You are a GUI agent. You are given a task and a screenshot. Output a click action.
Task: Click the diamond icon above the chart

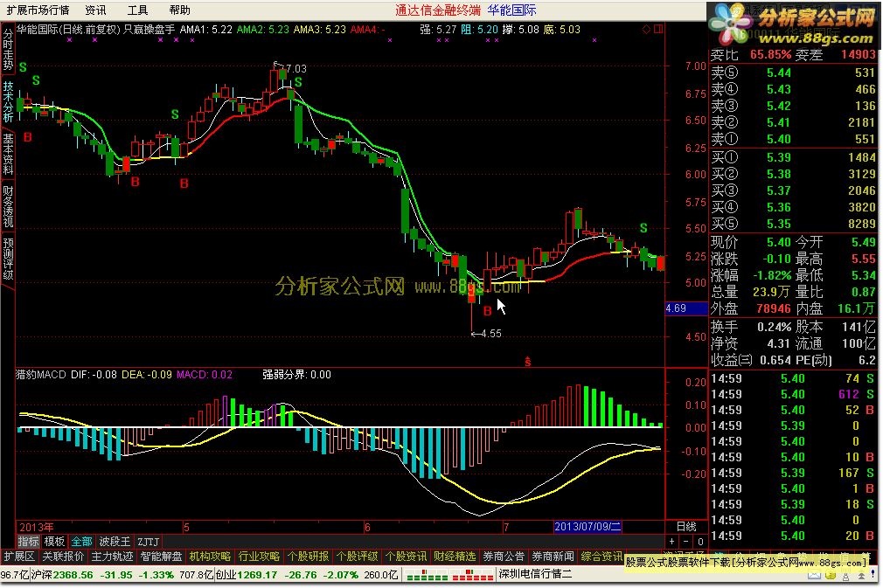[646, 29]
